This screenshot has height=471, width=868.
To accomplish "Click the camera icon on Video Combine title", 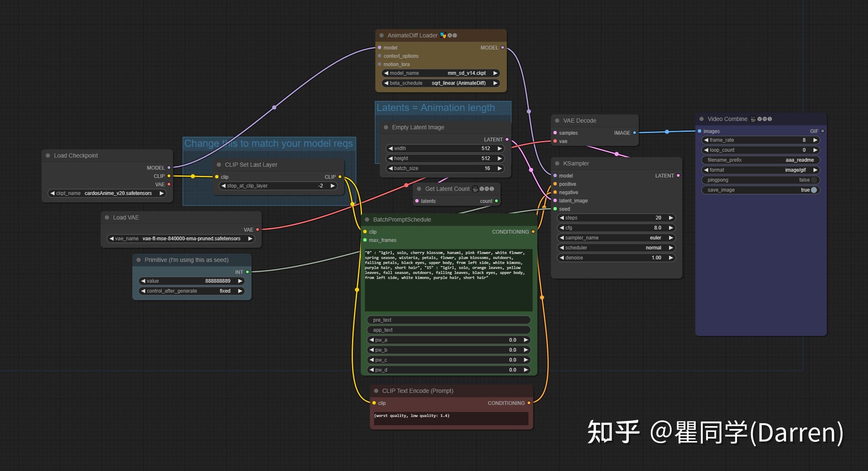I will click(x=754, y=119).
